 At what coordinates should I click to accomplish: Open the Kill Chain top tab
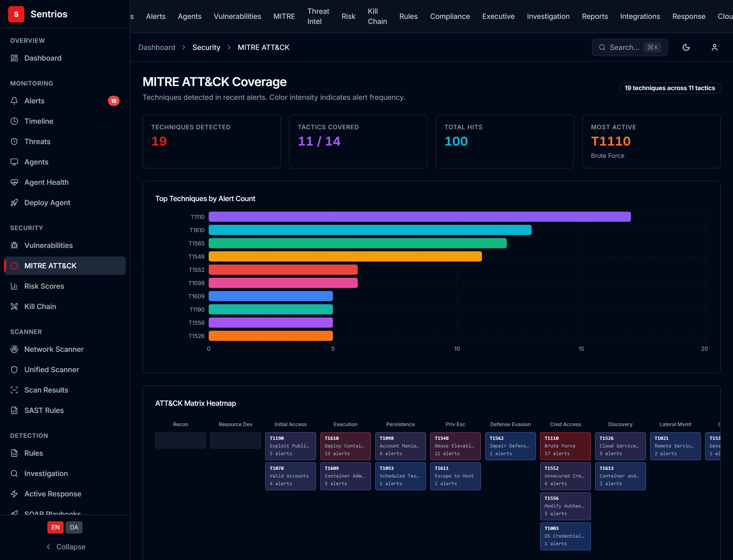[377, 16]
